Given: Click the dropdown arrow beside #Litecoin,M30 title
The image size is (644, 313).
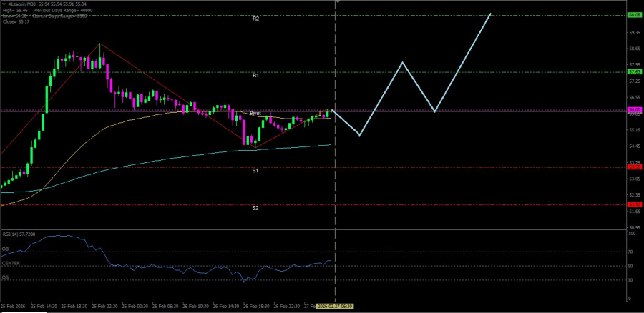Looking at the screenshot, I should click(x=4, y=4).
